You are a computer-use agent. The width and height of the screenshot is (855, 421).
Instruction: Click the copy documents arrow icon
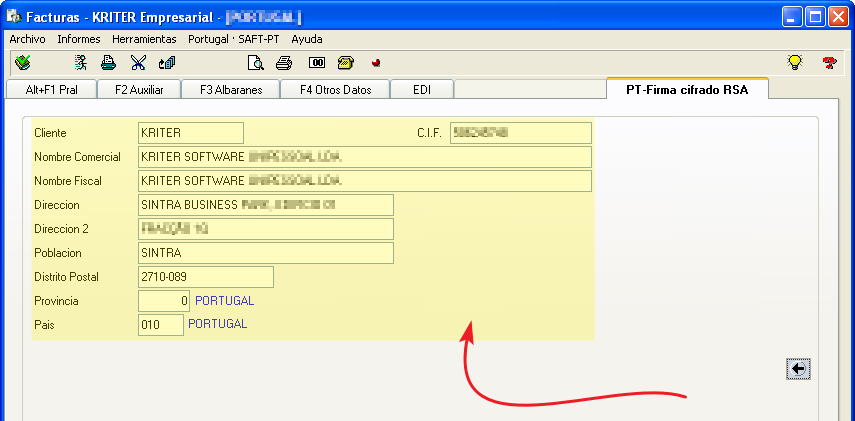pos(167,63)
